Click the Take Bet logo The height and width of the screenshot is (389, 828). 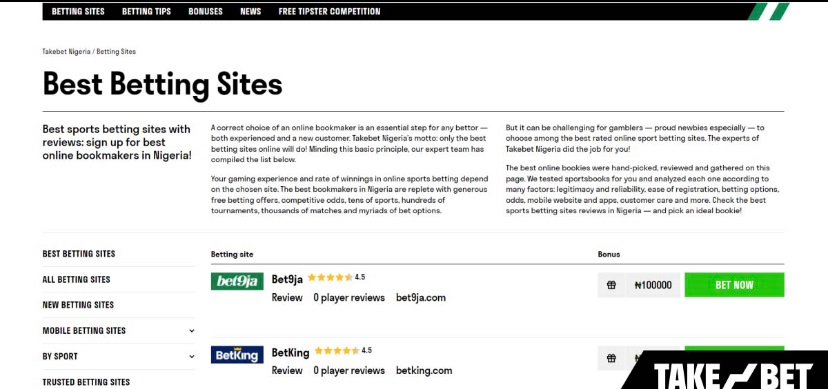click(x=732, y=375)
